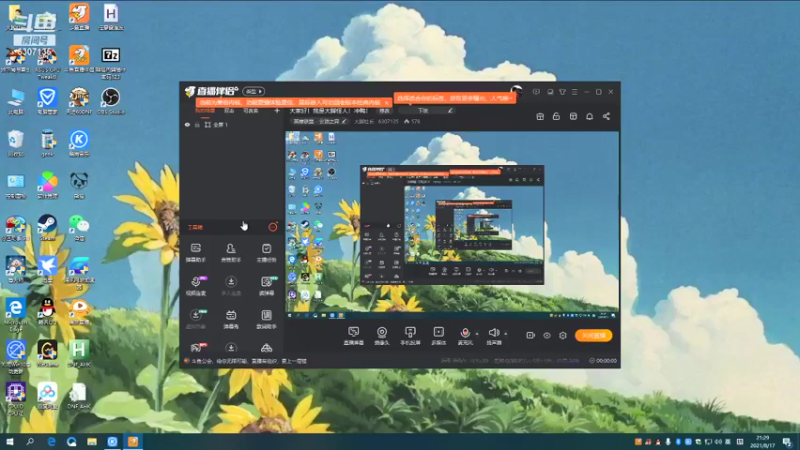Mute the speaker in bottom bar
The width and height of the screenshot is (800, 450).
coord(493,333)
